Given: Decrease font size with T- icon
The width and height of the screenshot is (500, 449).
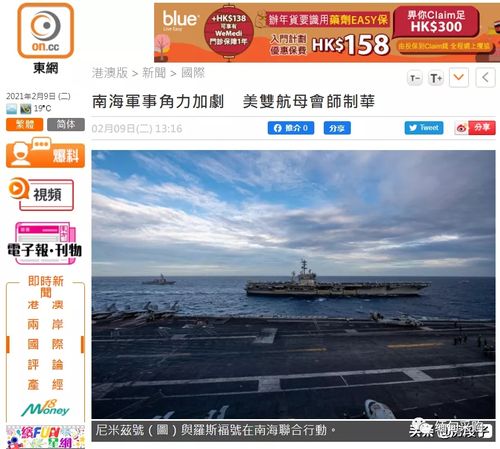Looking at the screenshot, I should point(415,78).
